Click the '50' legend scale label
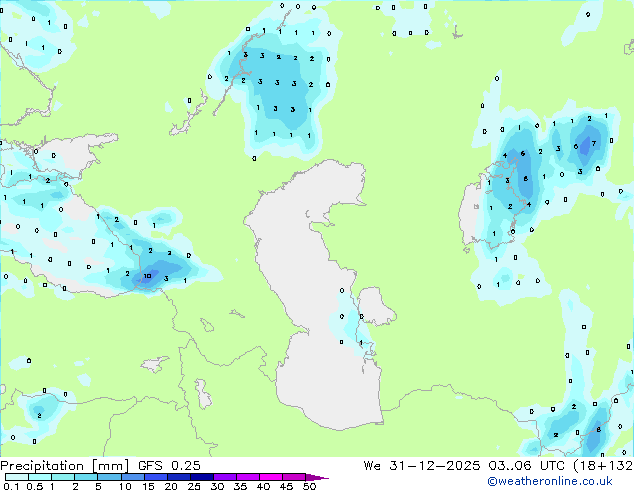Viewport: 634px width, 490px height. click(x=310, y=486)
